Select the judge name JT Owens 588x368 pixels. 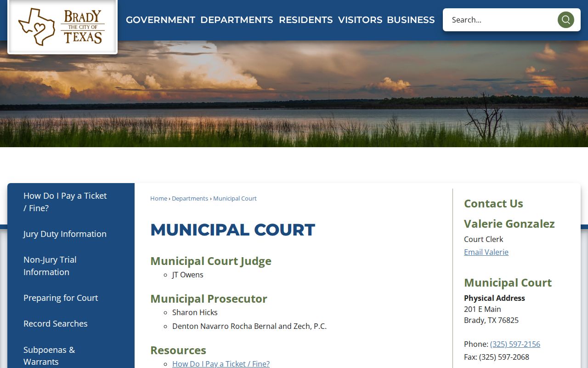click(188, 275)
